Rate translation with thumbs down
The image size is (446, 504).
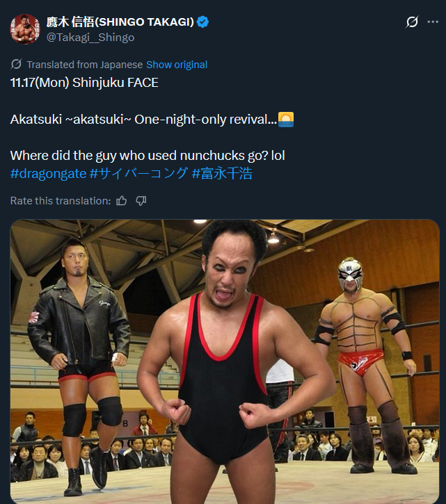click(x=141, y=201)
